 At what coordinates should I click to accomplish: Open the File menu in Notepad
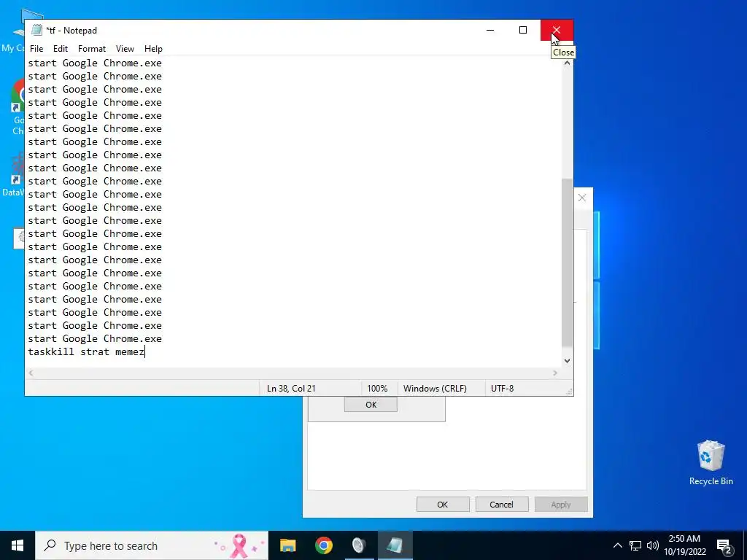(x=36, y=49)
